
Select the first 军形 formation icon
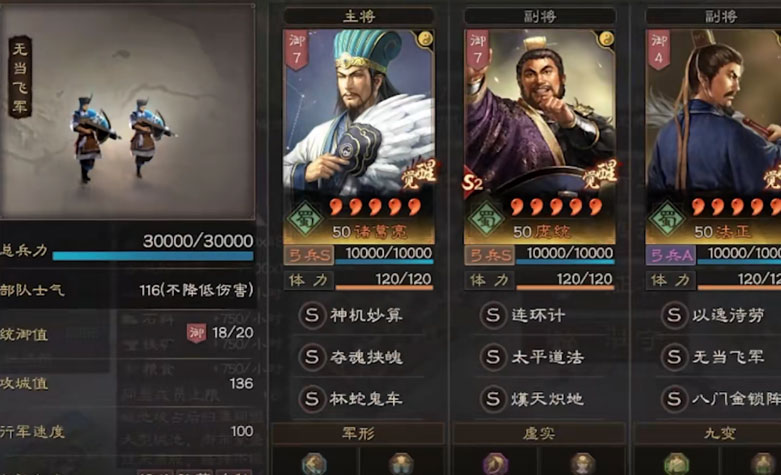point(314,464)
